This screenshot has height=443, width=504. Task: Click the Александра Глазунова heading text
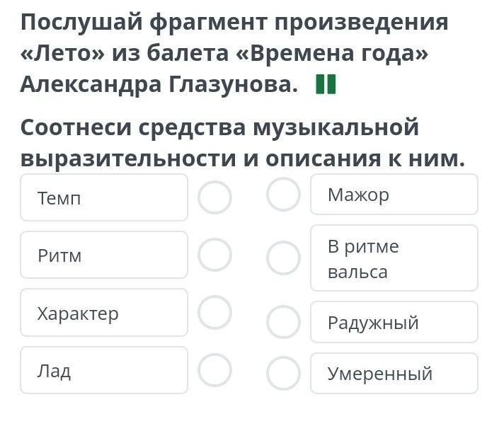coord(159,85)
